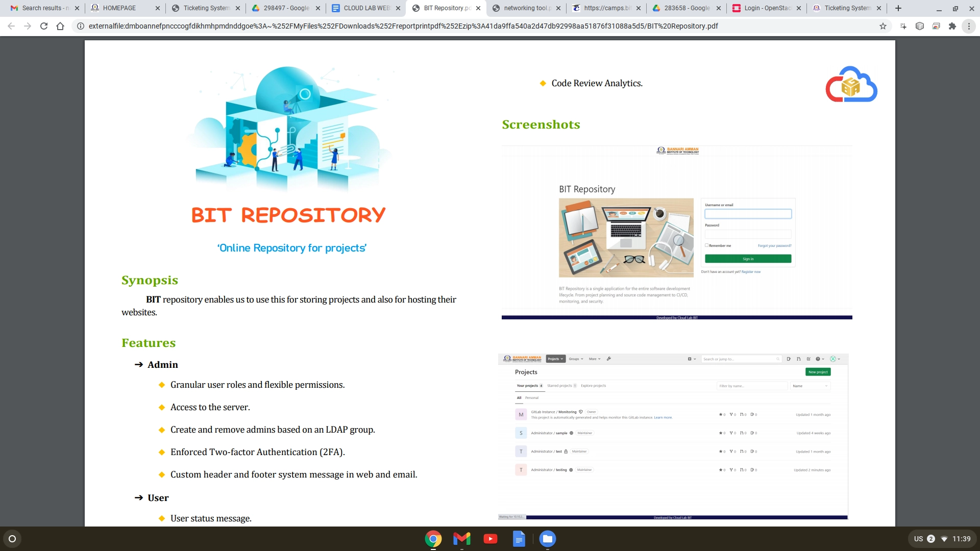Click the 'Screenshots' heading
This screenshot has height=551, width=980.
(541, 124)
